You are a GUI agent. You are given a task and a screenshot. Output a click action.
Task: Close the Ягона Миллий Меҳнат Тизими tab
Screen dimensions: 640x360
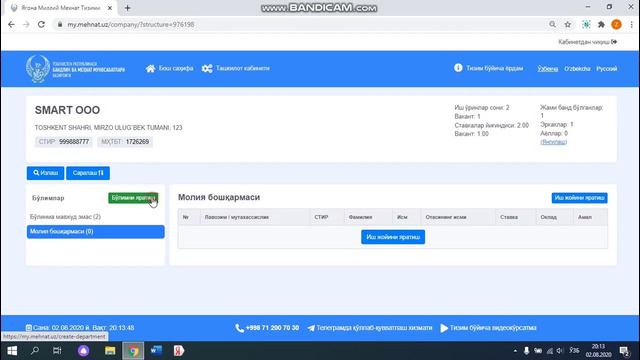pyautogui.click(x=109, y=8)
